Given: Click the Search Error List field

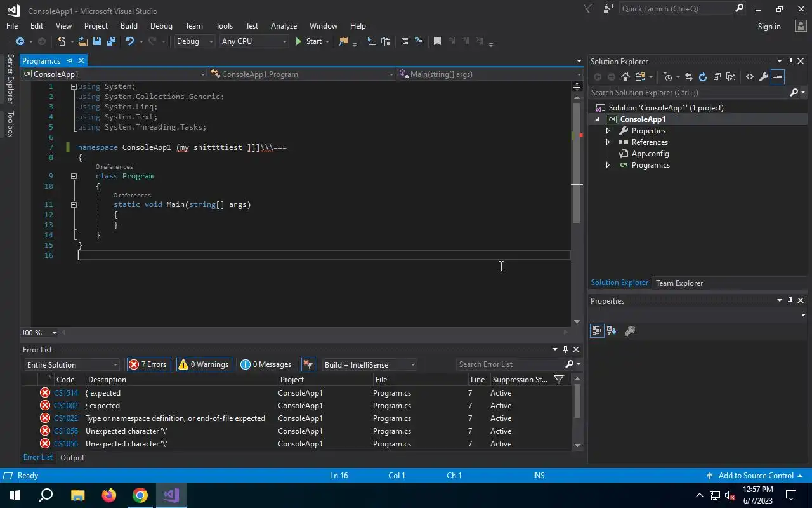Looking at the screenshot, I should point(511,364).
